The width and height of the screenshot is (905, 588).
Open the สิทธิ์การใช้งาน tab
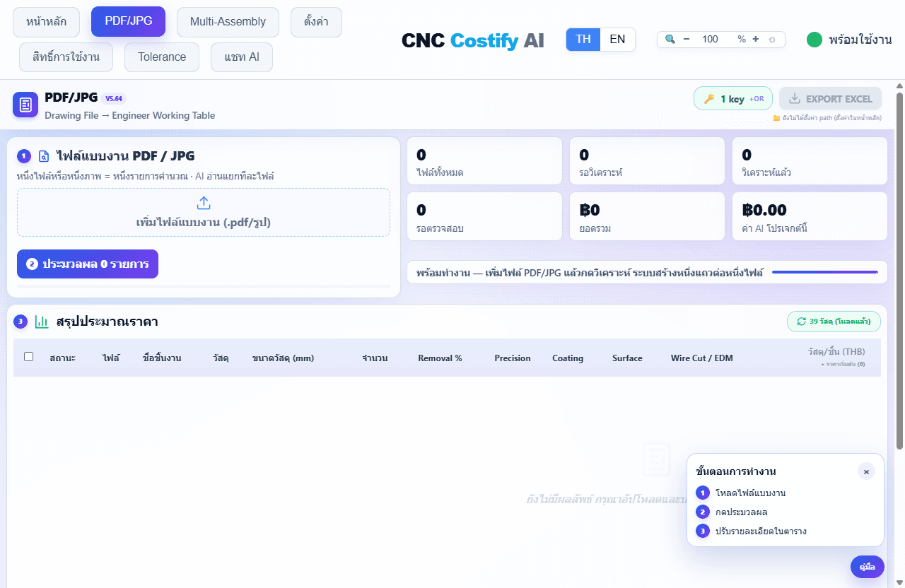pyautogui.click(x=66, y=57)
